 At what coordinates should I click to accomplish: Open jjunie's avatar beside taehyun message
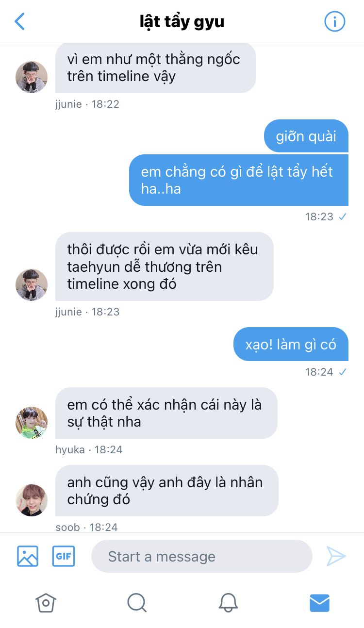point(32,285)
